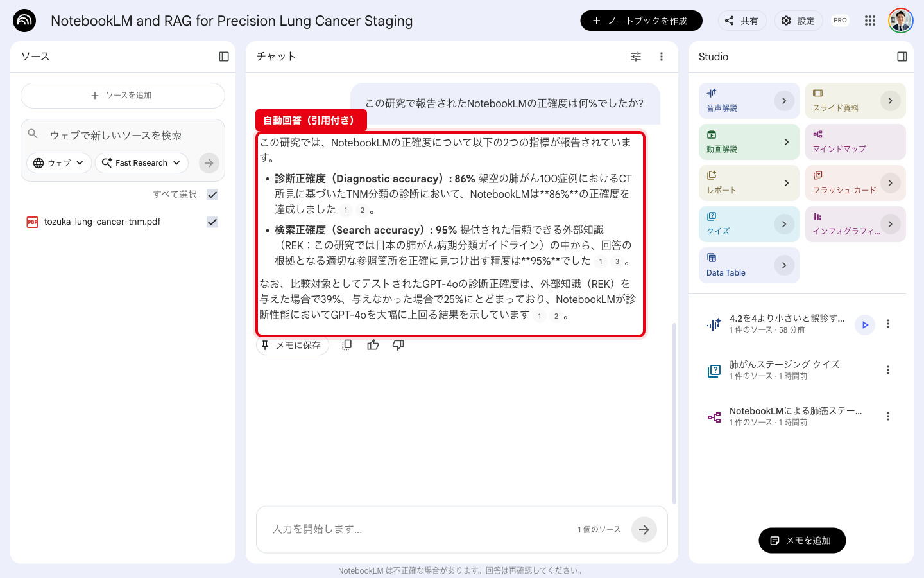Expand レポート options chevron

click(x=787, y=183)
